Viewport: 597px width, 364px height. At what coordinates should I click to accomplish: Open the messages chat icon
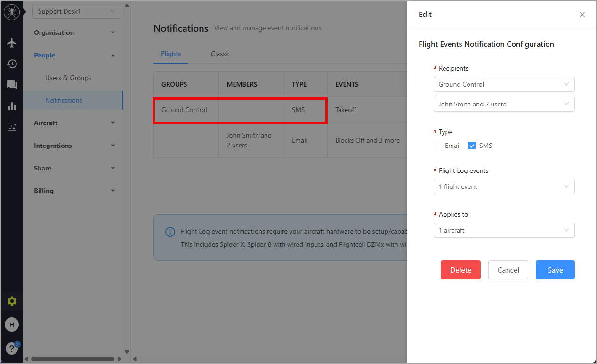tap(12, 85)
